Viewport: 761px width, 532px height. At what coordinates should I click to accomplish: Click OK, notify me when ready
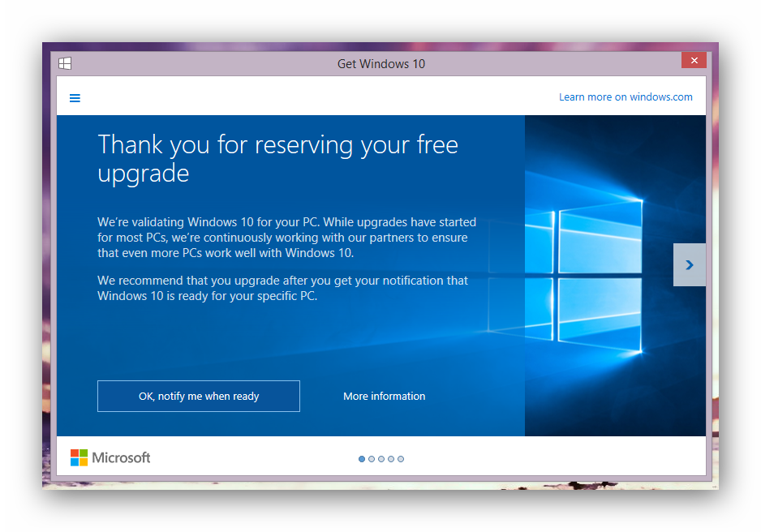pos(199,397)
